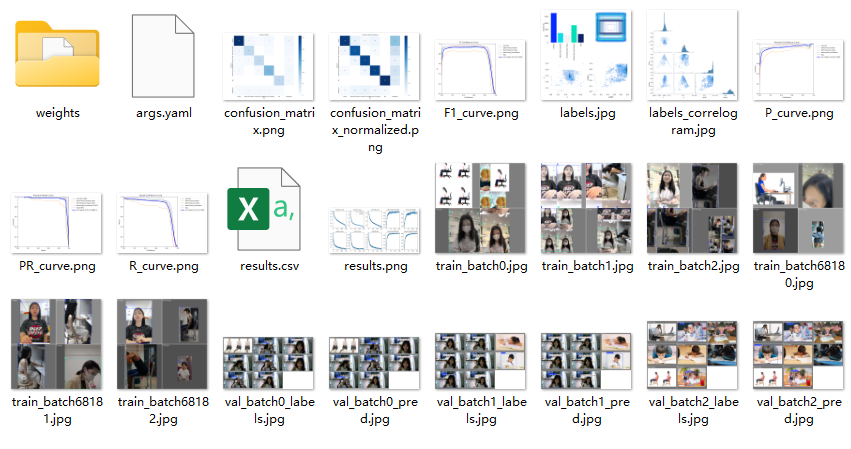
Task: Click the 'val_batch0_pred.jpg' file name
Action: [x=375, y=410]
